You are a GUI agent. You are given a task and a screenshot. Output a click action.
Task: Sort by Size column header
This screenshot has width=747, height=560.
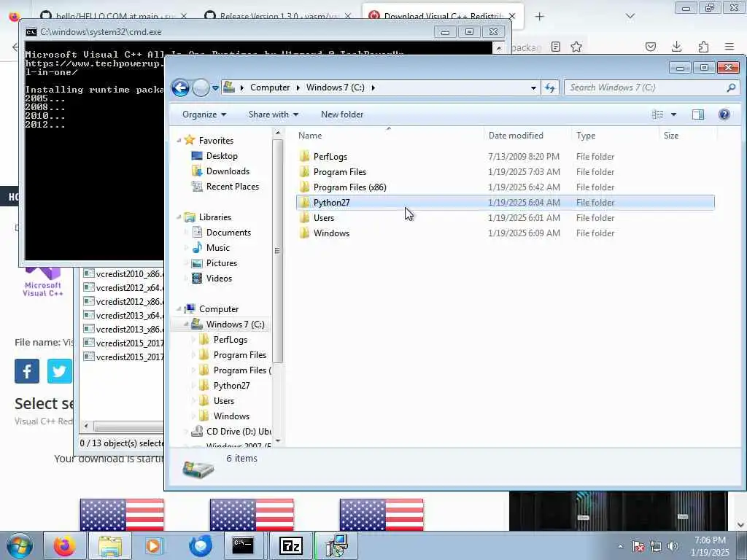coord(688,136)
